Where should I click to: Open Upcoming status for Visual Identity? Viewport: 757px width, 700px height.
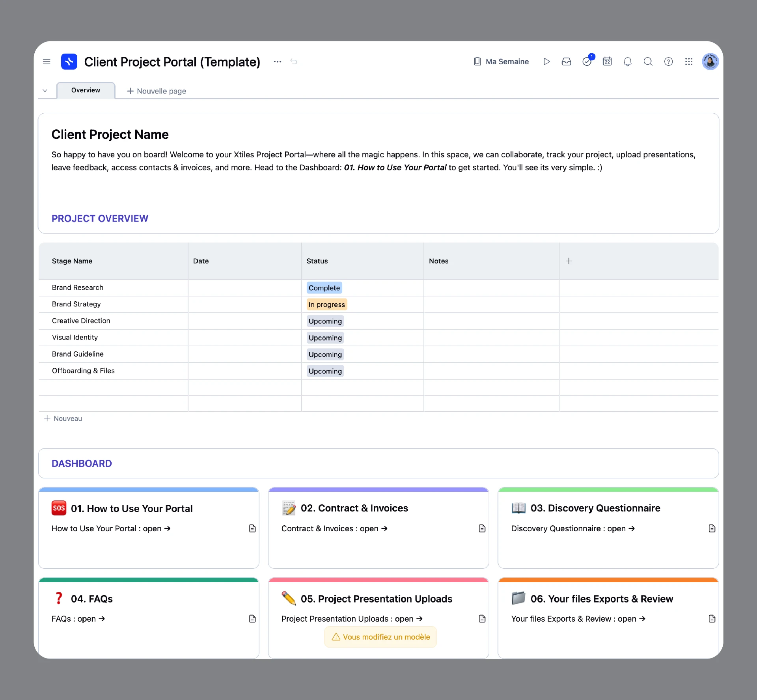(x=325, y=338)
